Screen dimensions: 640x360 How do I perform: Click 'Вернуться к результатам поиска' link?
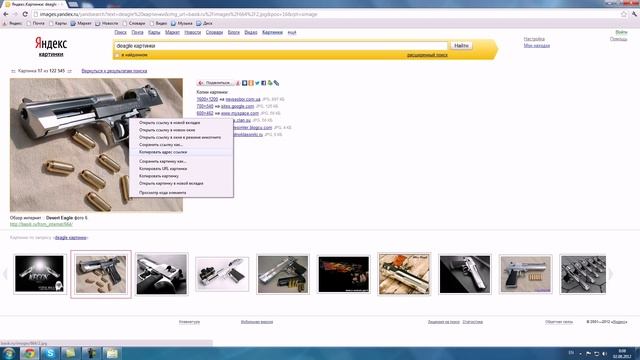114,71
